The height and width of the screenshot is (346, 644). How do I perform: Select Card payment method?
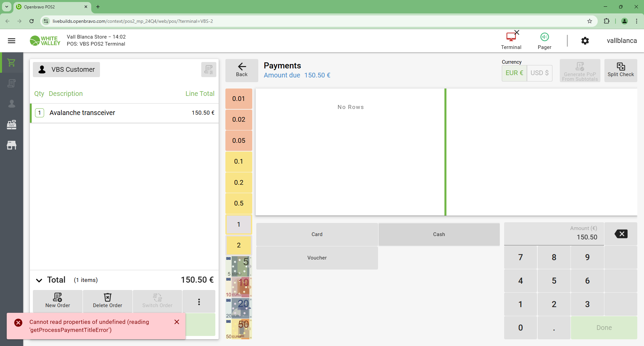click(317, 234)
